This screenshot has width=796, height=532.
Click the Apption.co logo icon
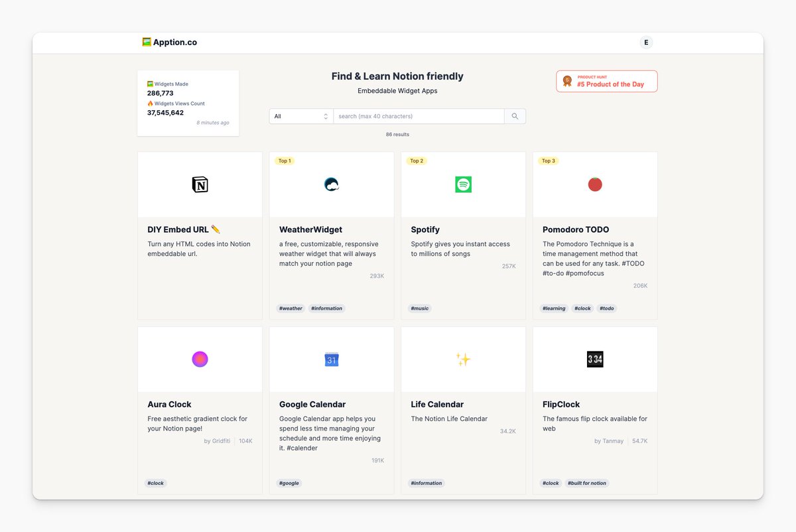[147, 42]
